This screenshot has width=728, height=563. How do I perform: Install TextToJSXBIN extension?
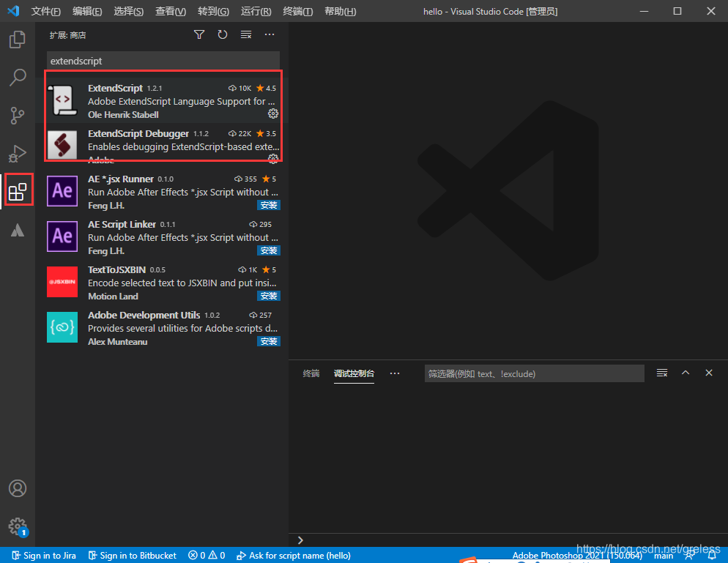pos(268,296)
